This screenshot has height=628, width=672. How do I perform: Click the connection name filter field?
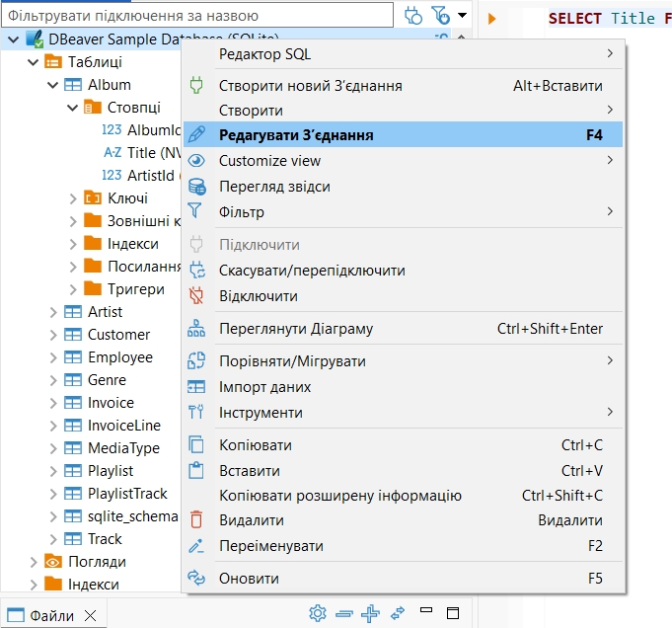click(197, 16)
